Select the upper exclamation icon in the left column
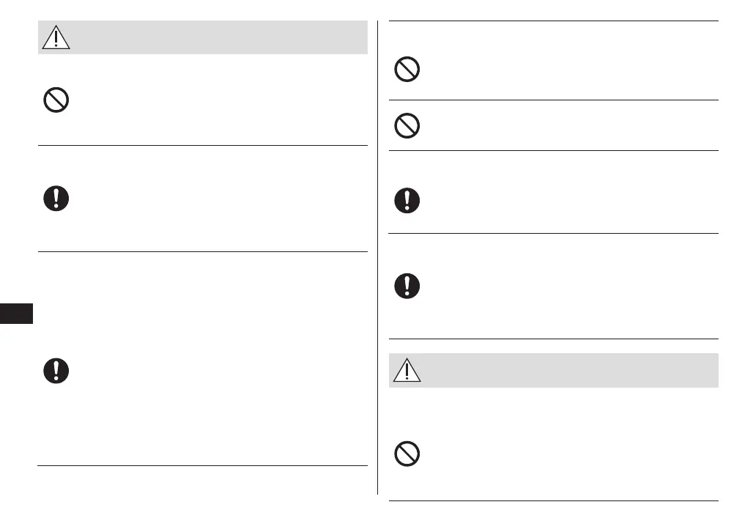 [56, 199]
